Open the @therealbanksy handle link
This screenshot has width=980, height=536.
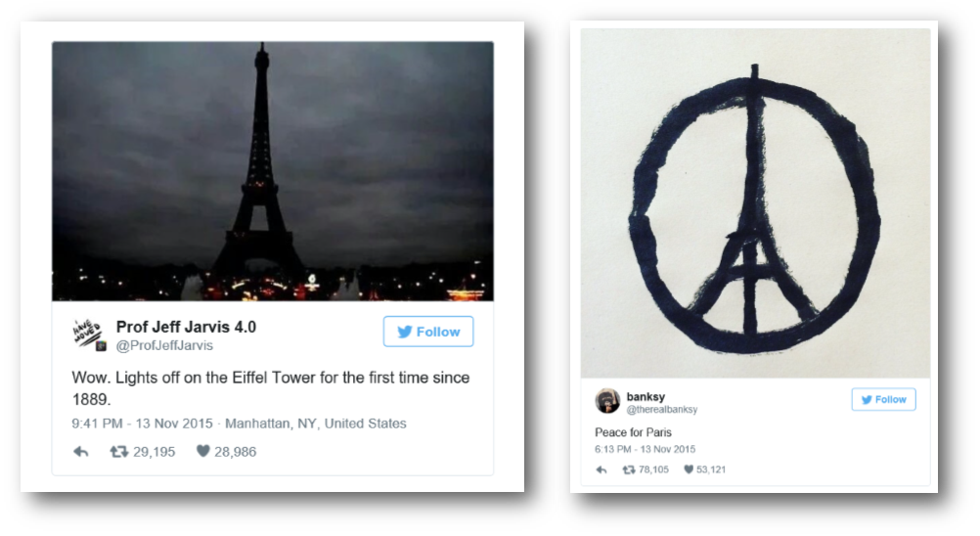click(x=662, y=409)
